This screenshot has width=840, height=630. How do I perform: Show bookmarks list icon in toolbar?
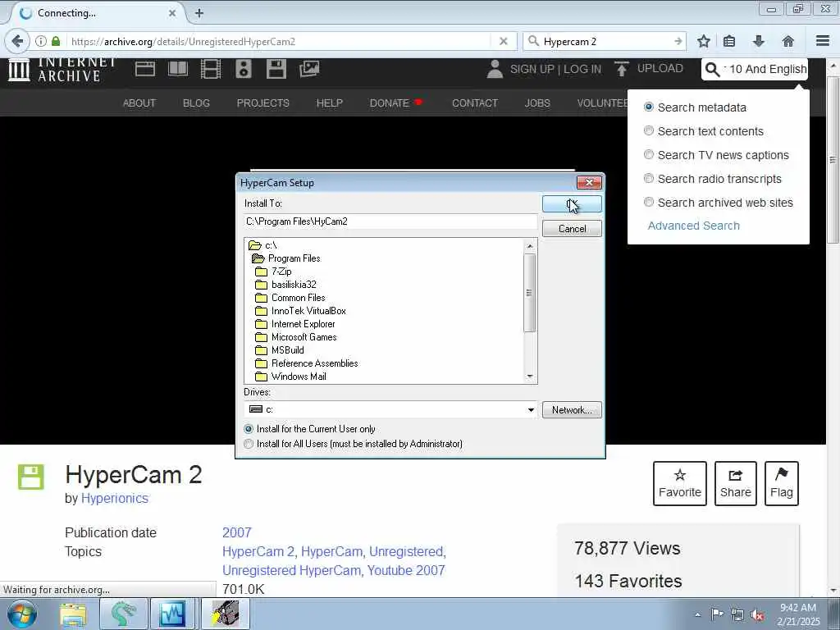(x=729, y=41)
